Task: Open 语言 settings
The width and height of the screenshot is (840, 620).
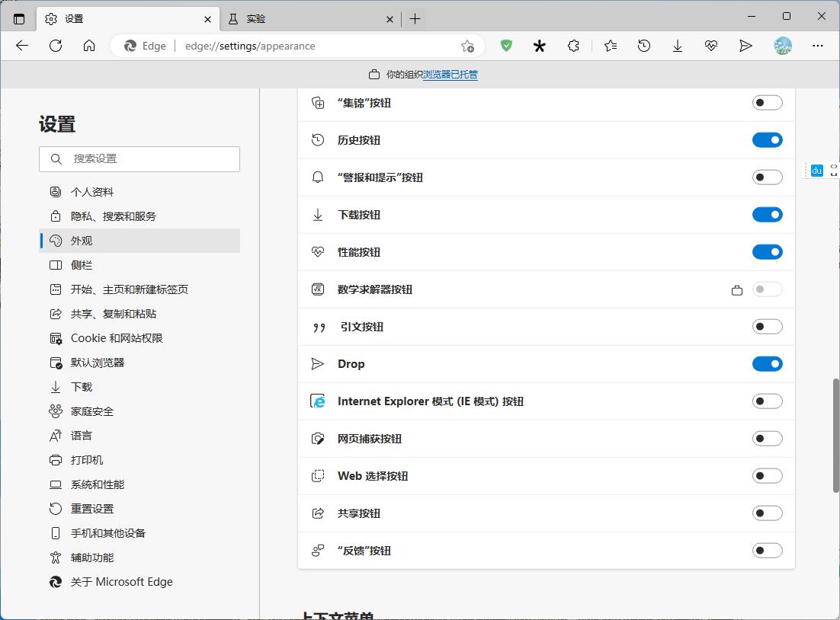Action: (139, 435)
